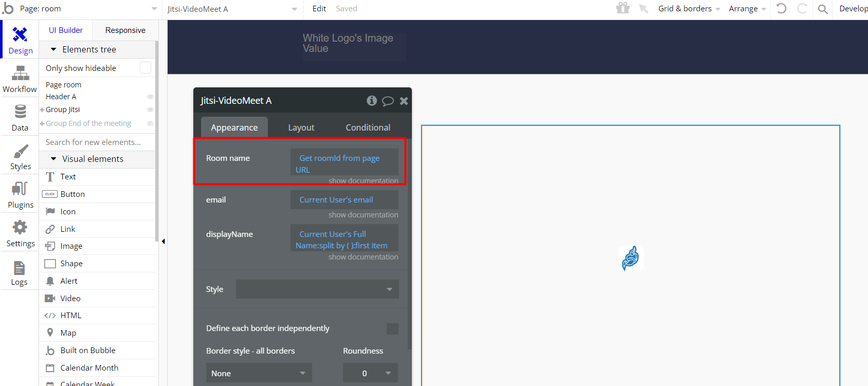Switch to the Responsive tab
This screenshot has height=386, width=868.
(x=125, y=30)
